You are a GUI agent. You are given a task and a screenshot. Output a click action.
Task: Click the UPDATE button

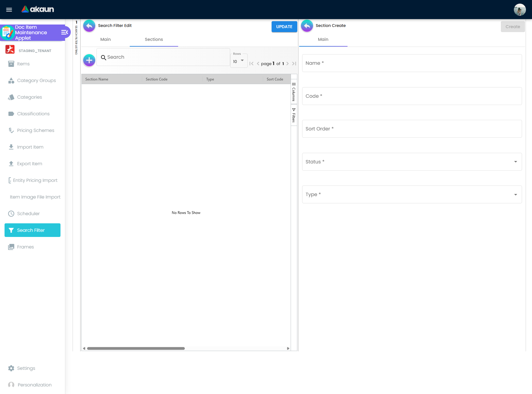pos(284,27)
